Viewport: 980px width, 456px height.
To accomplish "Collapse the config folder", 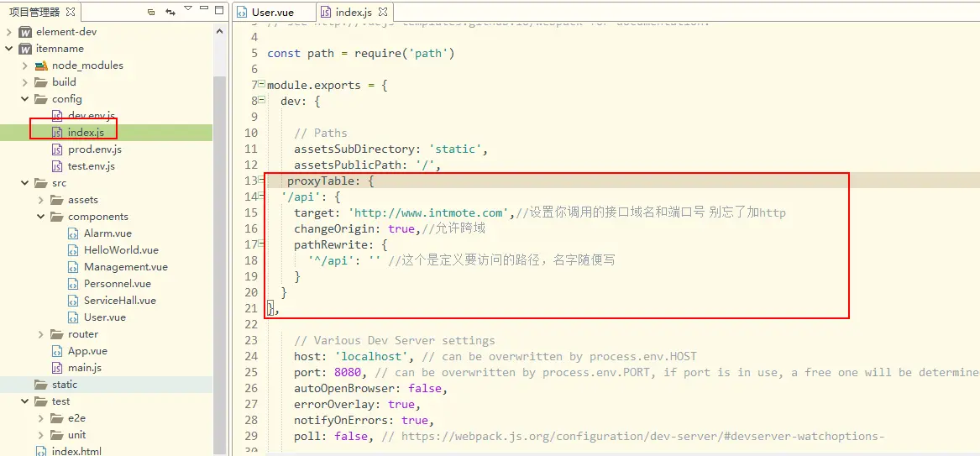I will (x=25, y=99).
